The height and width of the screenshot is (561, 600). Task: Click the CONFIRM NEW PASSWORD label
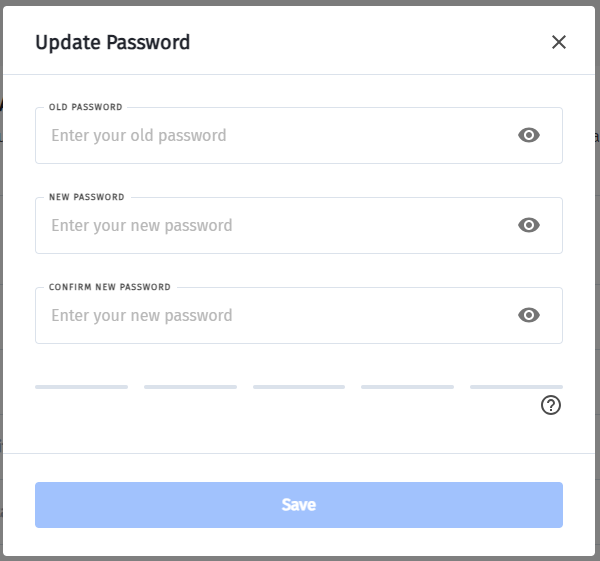110,287
